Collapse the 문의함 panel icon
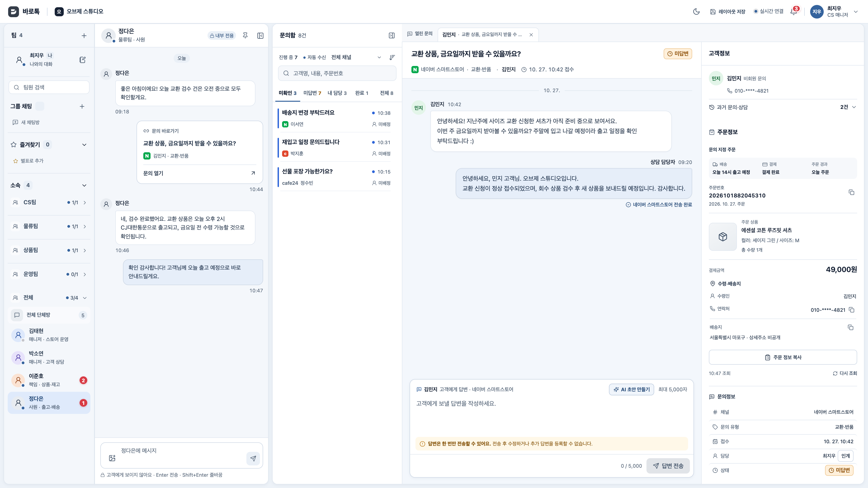This screenshot has width=868, height=488. (392, 35)
